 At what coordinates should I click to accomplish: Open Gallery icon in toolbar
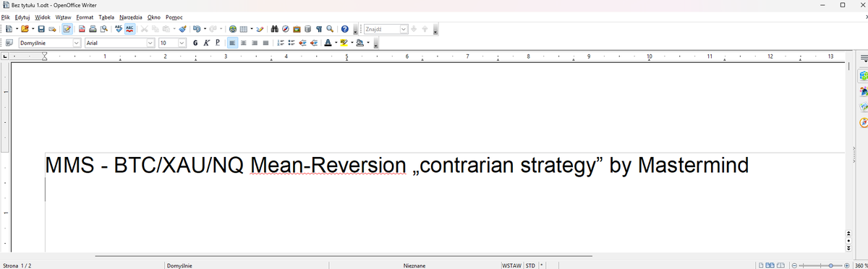point(297,29)
